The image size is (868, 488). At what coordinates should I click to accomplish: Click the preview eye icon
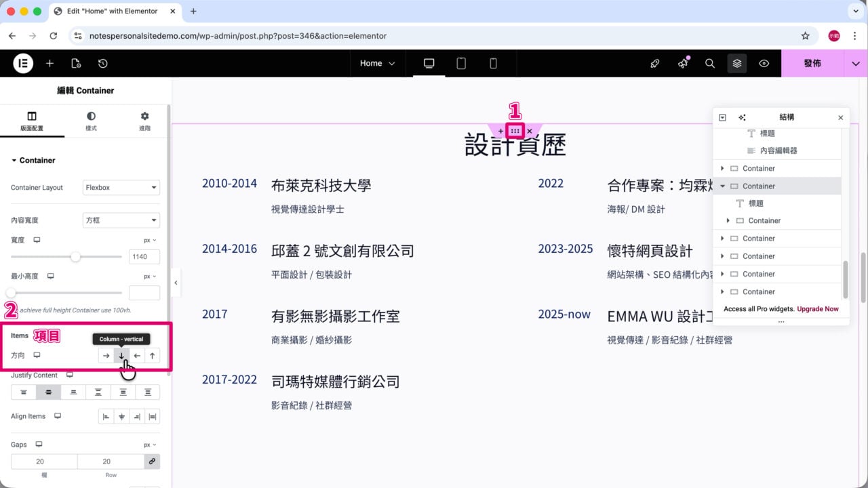click(x=764, y=63)
